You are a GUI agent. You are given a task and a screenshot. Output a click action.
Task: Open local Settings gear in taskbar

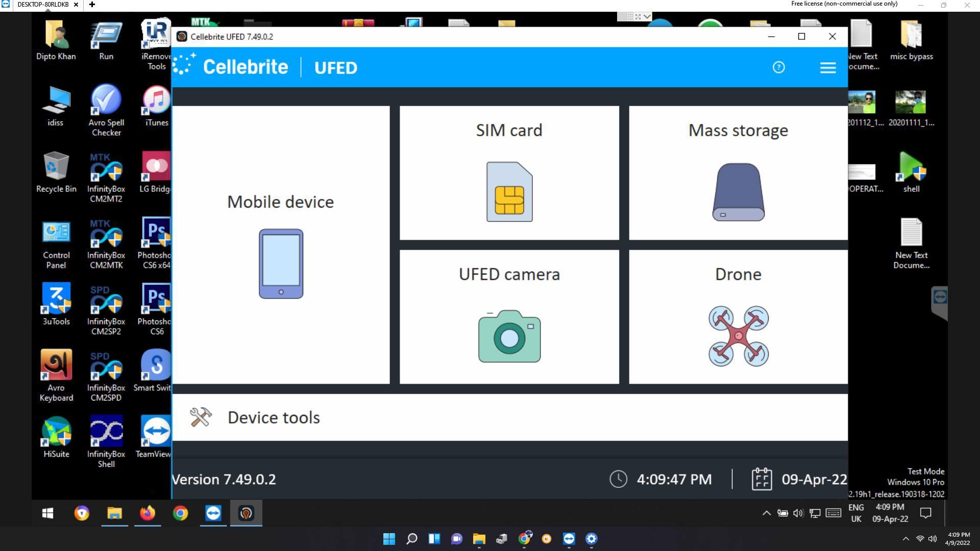tap(591, 539)
